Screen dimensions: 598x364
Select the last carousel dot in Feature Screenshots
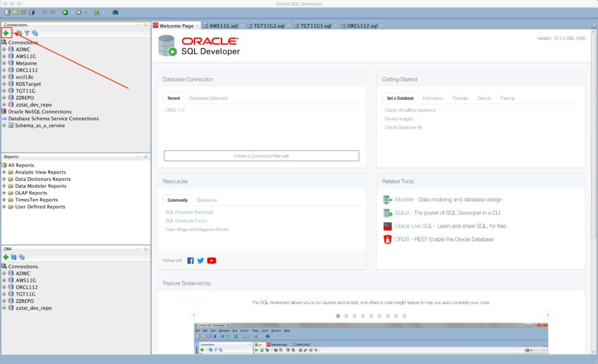tap(404, 316)
